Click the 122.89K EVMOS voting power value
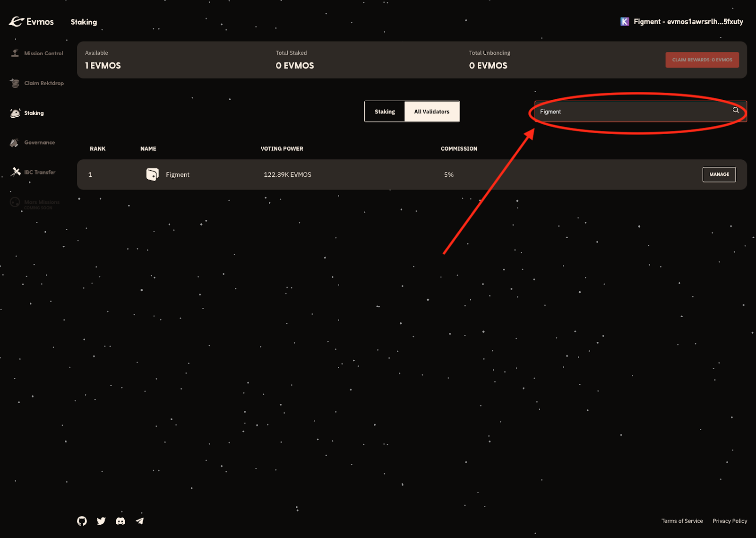 coord(287,174)
